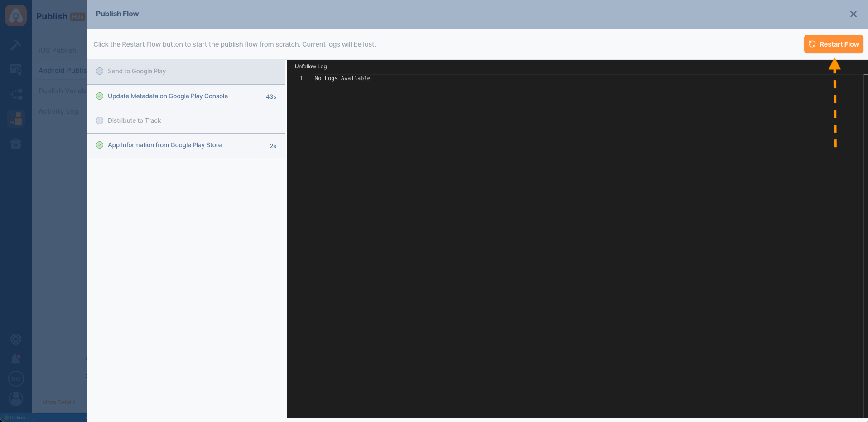The image size is (868, 422).
Task: Open the help wheel icon in sidebar
Action: (16, 339)
